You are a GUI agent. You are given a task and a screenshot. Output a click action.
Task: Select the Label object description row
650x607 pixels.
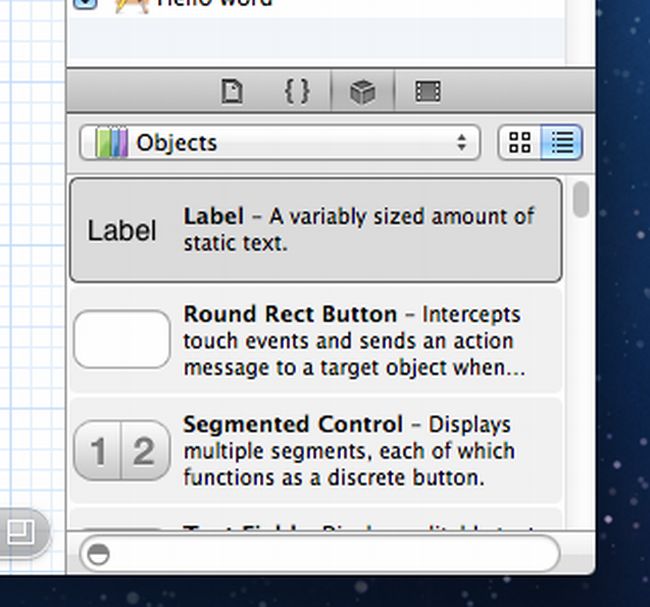(358, 229)
